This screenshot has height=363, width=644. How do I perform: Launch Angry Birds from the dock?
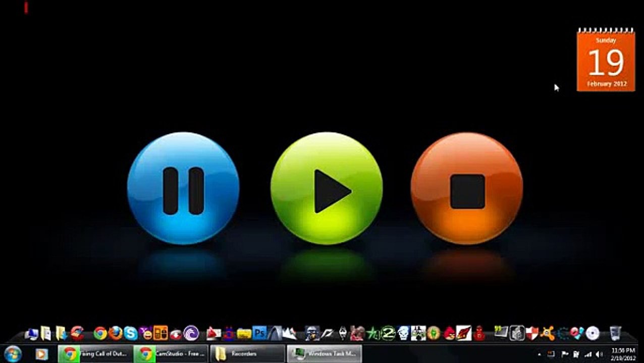[x=449, y=333]
